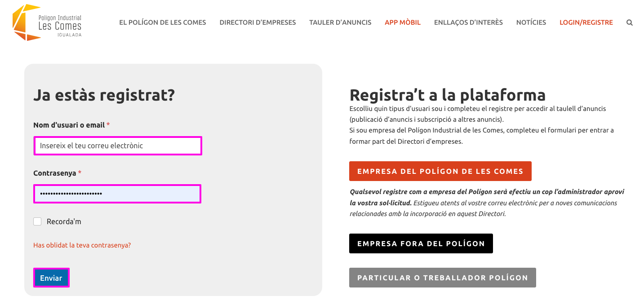Click the Recorda'm label text
This screenshot has width=644, height=305.
(64, 221)
